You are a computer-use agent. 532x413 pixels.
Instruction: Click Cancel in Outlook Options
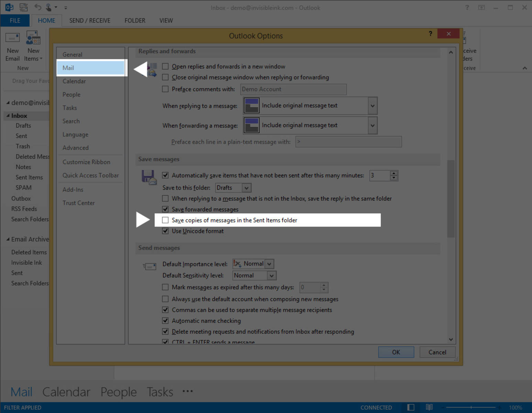(437, 352)
